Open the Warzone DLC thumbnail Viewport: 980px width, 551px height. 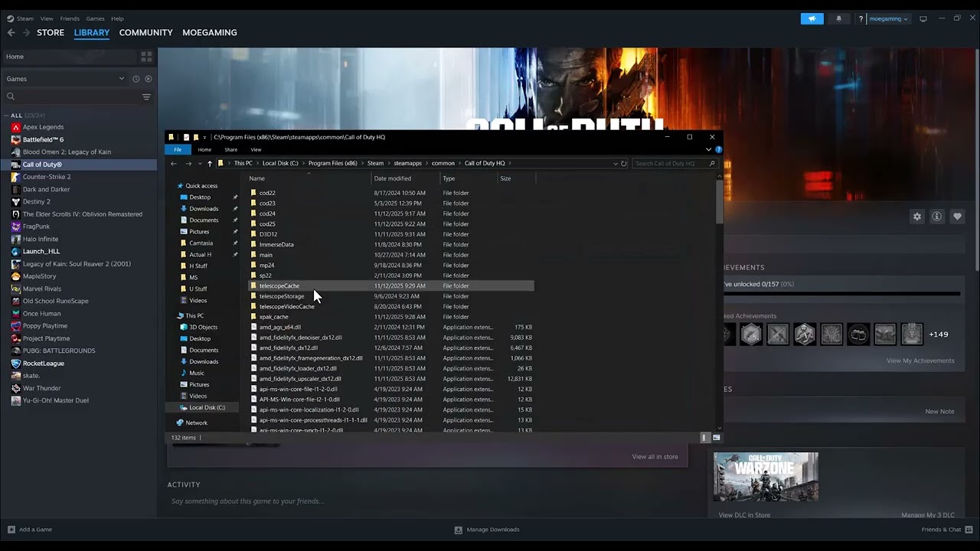click(766, 477)
